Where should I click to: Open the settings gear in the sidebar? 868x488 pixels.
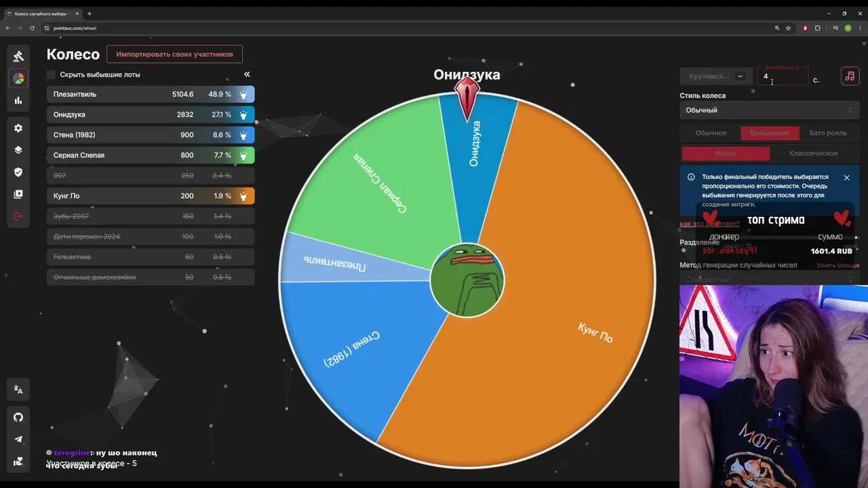coord(18,128)
